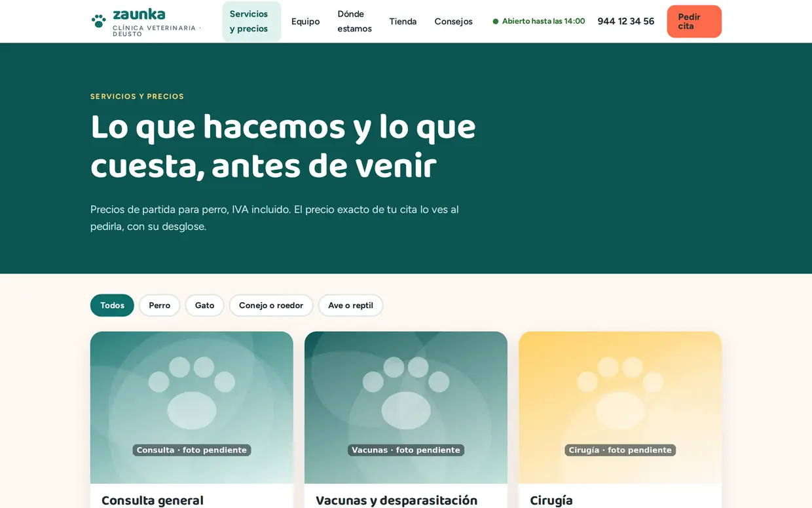Viewport: 812px width, 508px height.
Task: Select the Conejo o roedor filter
Action: (x=271, y=305)
